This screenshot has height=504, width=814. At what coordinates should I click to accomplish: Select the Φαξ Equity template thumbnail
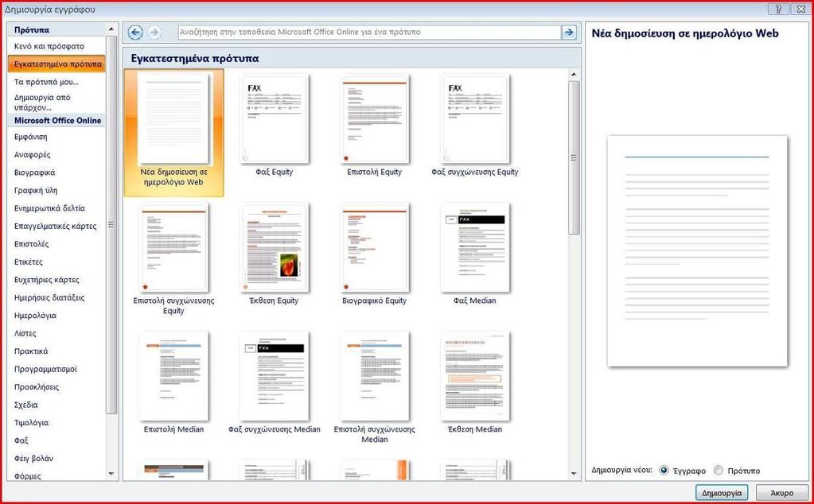(x=274, y=125)
